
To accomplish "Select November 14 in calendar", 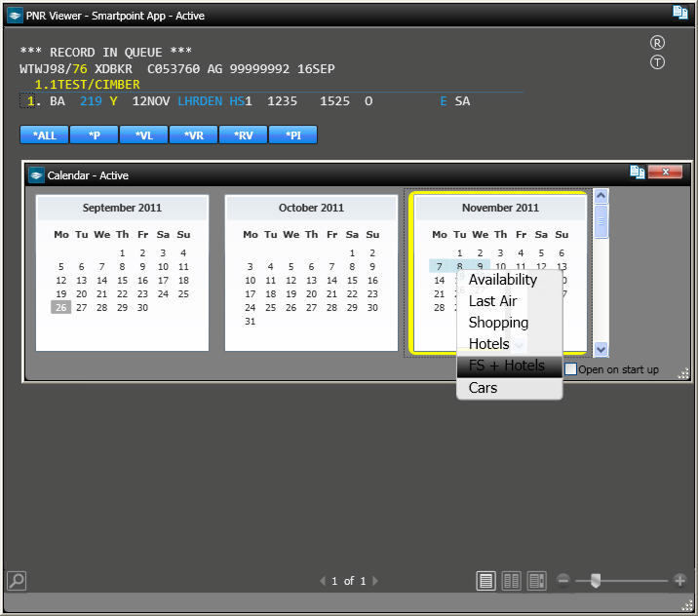I will click(x=440, y=280).
